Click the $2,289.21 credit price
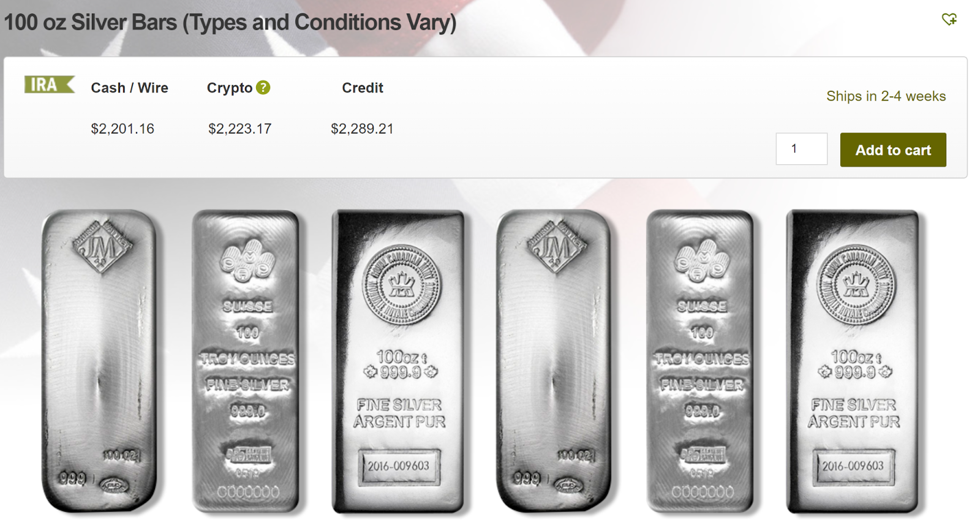Viewport: 980px width, 525px height. tap(362, 129)
